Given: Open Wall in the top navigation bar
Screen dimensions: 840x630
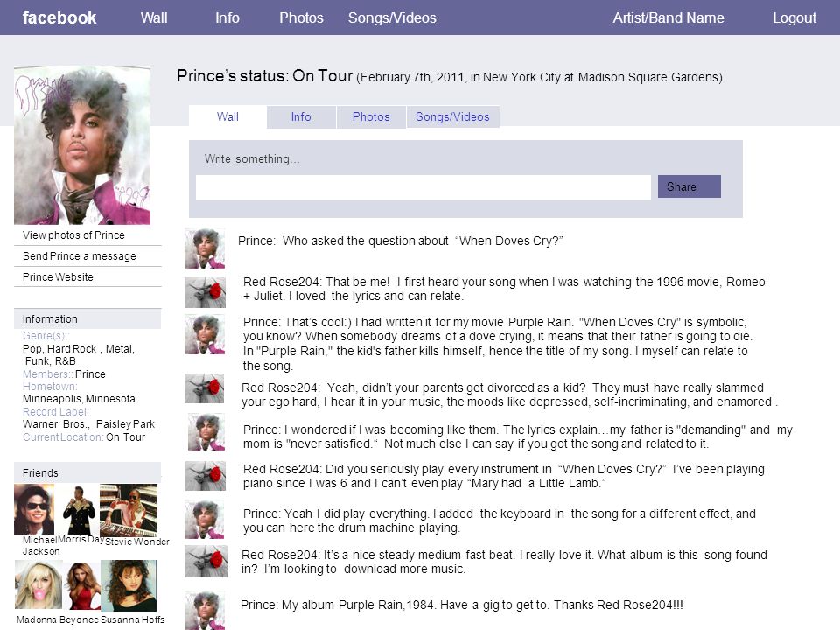Looking at the screenshot, I should tap(154, 17).
